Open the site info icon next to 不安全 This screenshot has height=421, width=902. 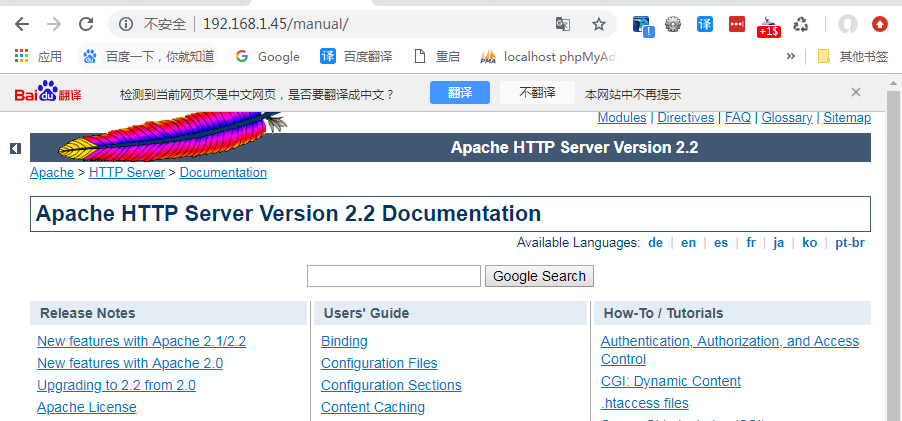click(125, 24)
